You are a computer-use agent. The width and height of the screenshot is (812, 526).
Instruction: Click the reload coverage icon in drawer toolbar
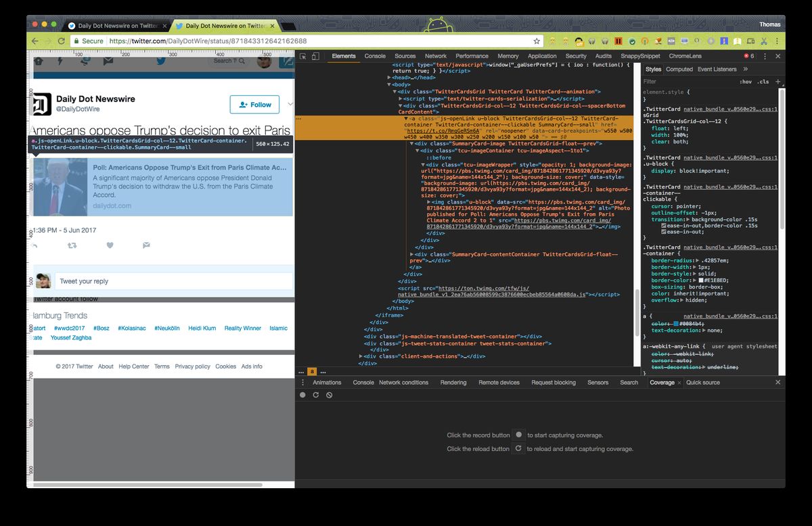point(315,395)
